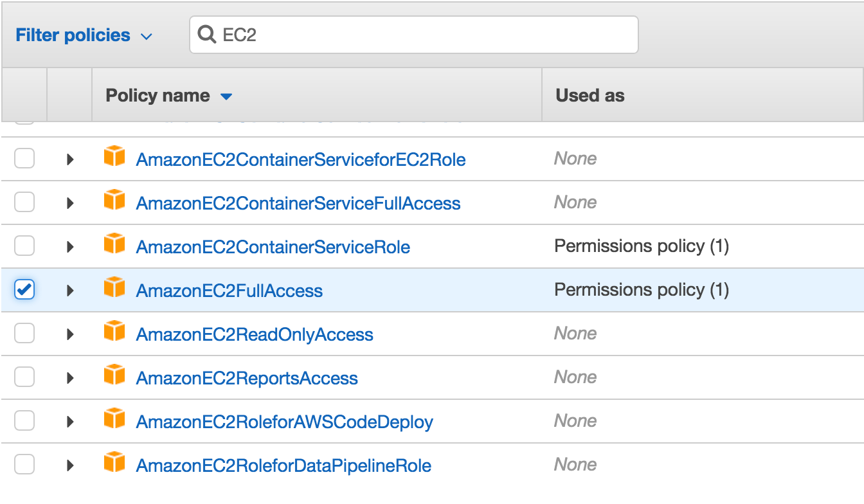Image resolution: width=864 pixels, height=504 pixels.
Task: Check the AmazonEC2ReadOnlyAccess checkbox
Action: pyautogui.click(x=24, y=334)
